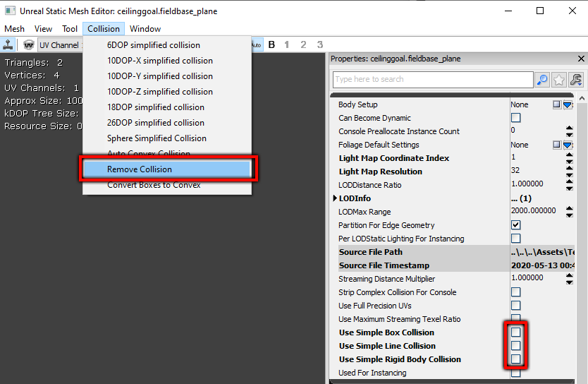Select the Use Maximum Streaming Texel Ratio label
The height and width of the screenshot is (384, 588).
tap(399, 319)
